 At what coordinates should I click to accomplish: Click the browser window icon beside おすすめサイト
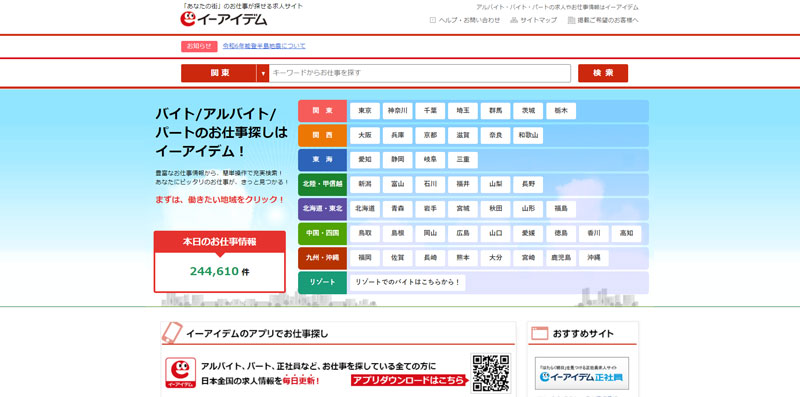pyautogui.click(x=539, y=334)
